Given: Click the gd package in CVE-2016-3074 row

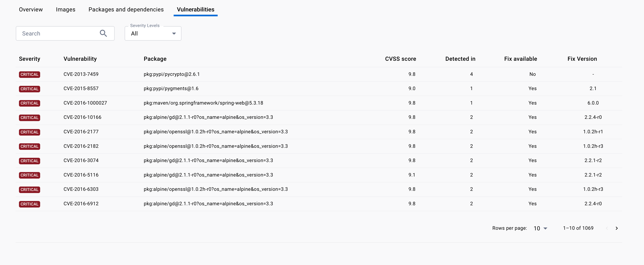Looking at the screenshot, I should (208, 160).
